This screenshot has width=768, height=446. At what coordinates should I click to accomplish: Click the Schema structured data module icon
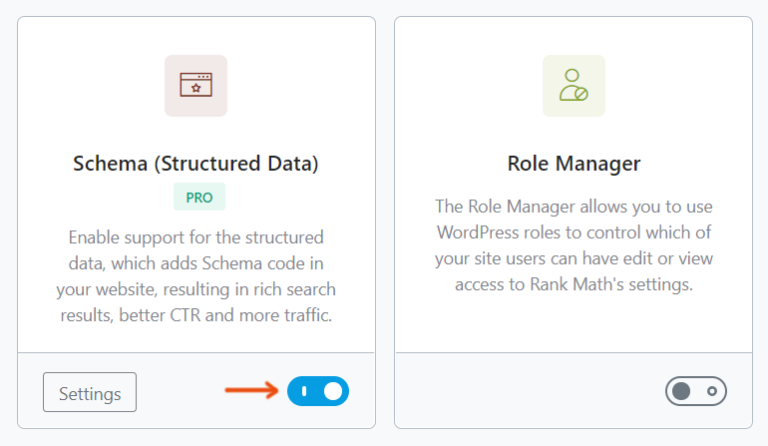tap(196, 86)
